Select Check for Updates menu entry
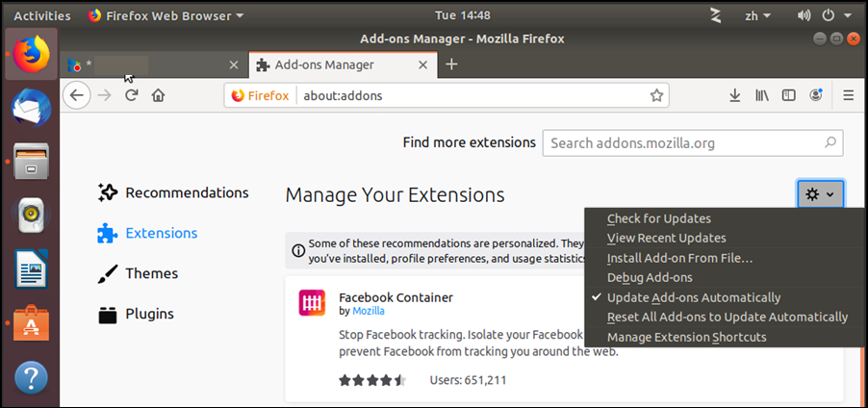 [x=658, y=218]
